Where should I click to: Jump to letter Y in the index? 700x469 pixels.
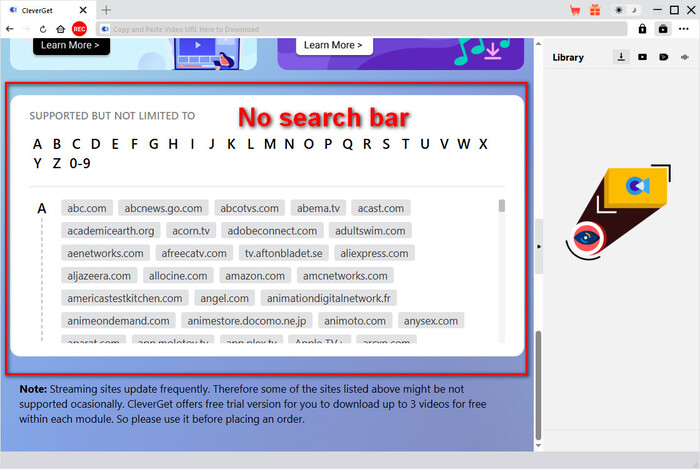tap(38, 163)
